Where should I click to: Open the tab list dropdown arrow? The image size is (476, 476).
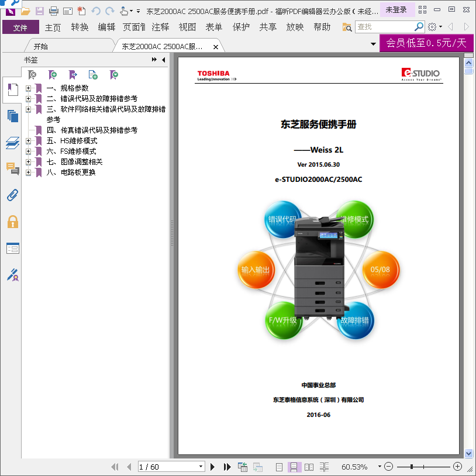(373, 44)
